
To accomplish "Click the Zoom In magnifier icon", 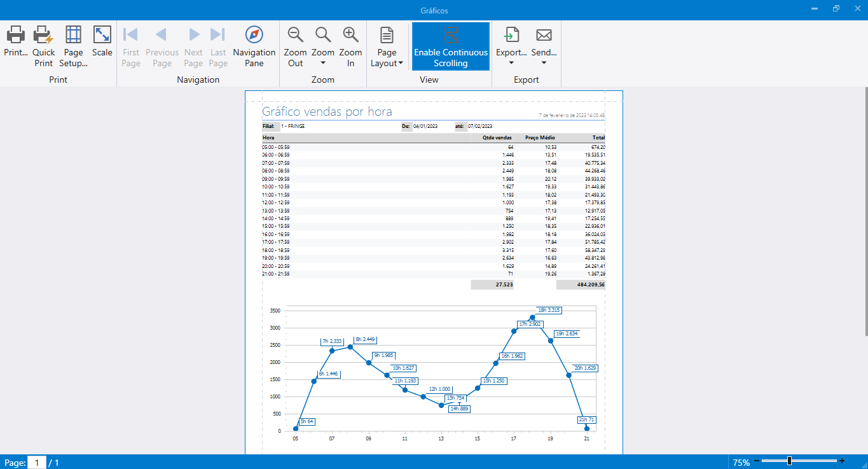I will (x=350, y=35).
